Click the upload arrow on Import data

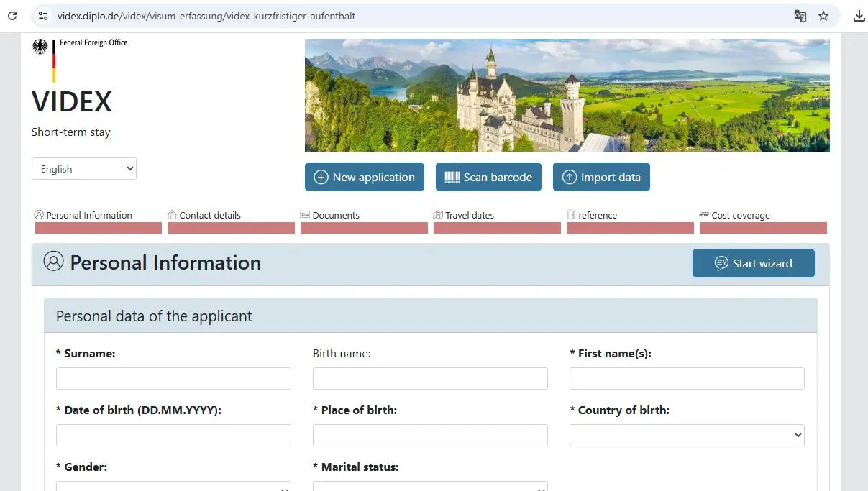point(570,176)
